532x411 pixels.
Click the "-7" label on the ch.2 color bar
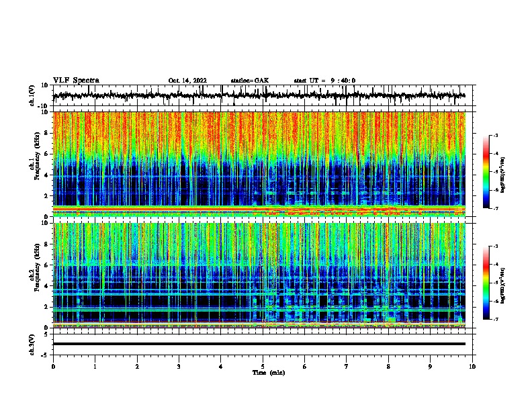pos(495,319)
